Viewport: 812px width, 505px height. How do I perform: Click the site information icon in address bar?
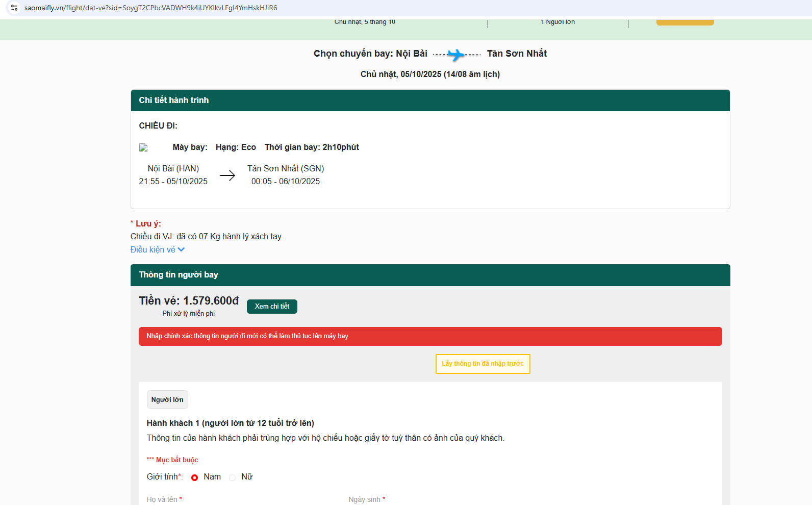[14, 8]
